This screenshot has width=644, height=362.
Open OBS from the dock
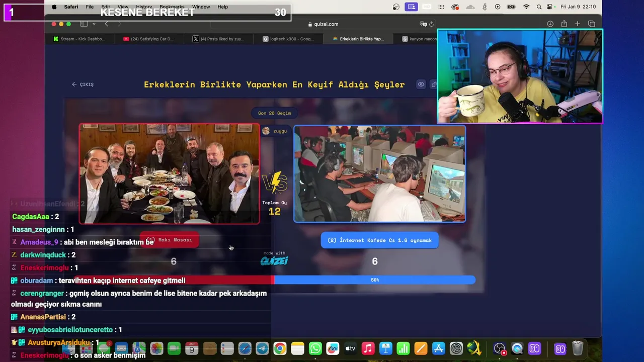tap(499, 348)
